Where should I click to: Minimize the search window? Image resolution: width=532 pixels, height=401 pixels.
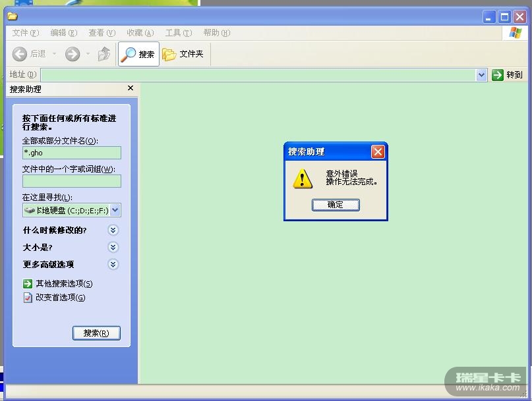point(488,16)
